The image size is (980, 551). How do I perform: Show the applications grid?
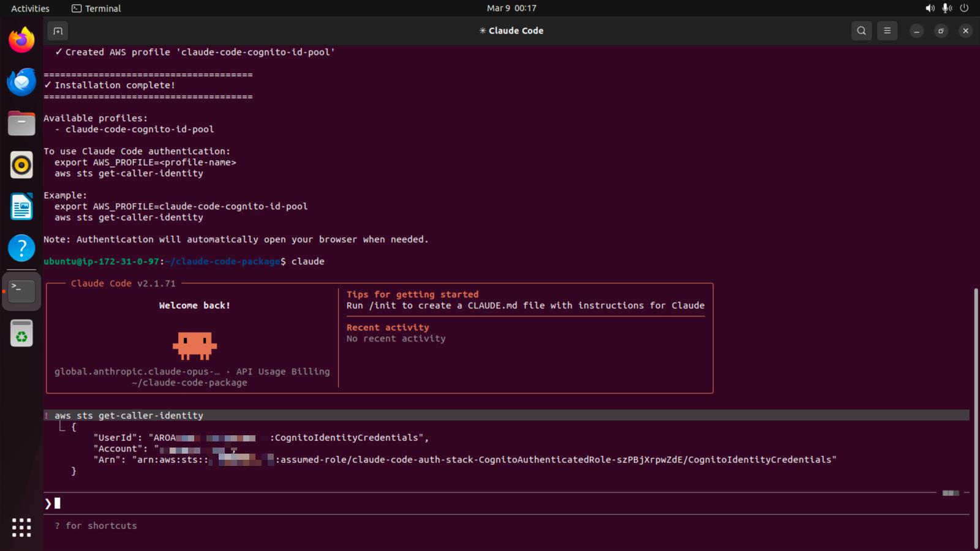click(x=21, y=527)
